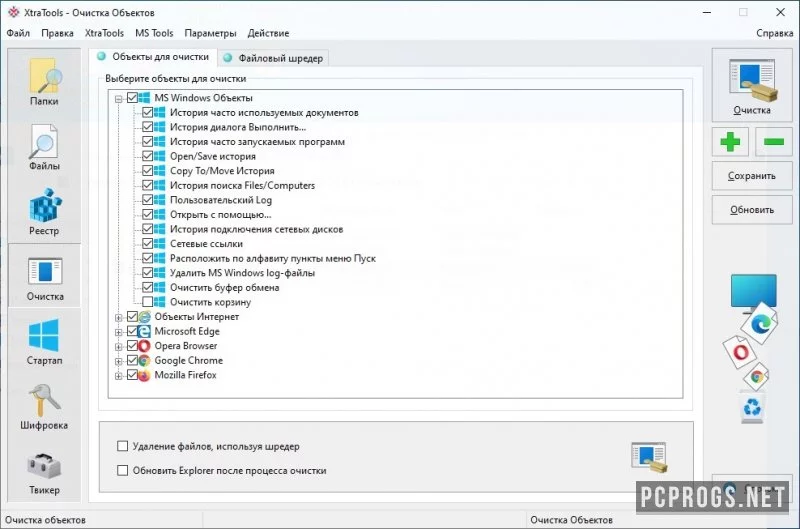Open the Твикер (Tweaker) sidebar tool
The height and width of the screenshot is (529, 800).
44,472
